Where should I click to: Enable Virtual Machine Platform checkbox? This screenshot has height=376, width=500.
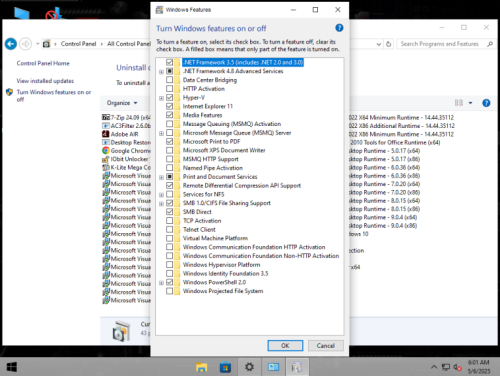(170, 238)
